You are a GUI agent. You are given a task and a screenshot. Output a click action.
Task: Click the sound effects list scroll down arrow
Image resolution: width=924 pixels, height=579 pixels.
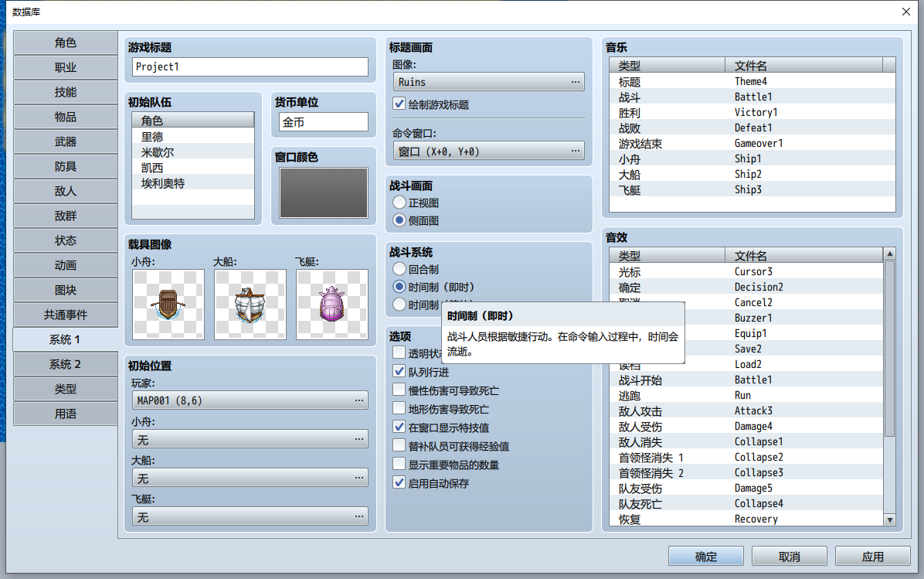[x=890, y=520]
